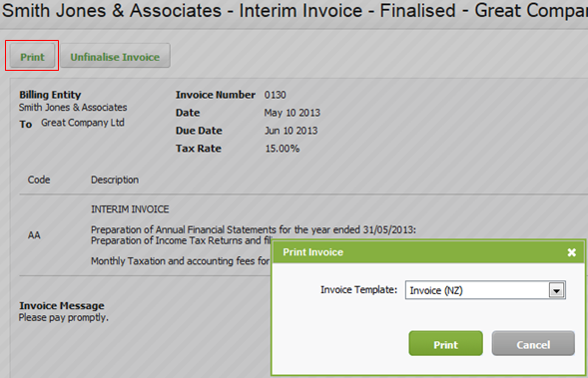Select the Description column header
The height and width of the screenshot is (378, 588).
(115, 180)
